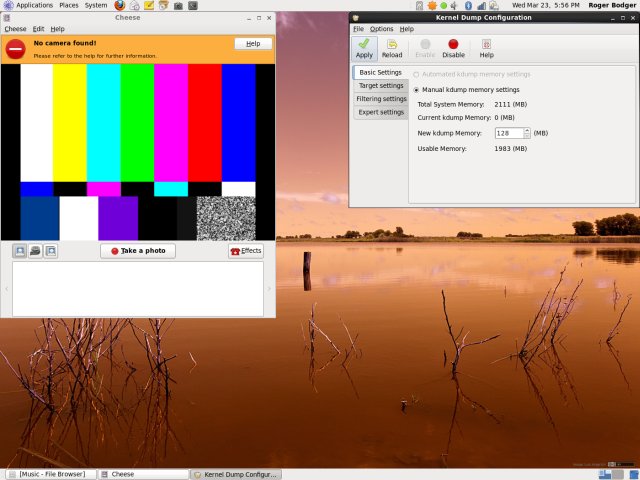Open the File menu in Kernel Dump Configuration
This screenshot has width=640, height=480.
tap(358, 29)
